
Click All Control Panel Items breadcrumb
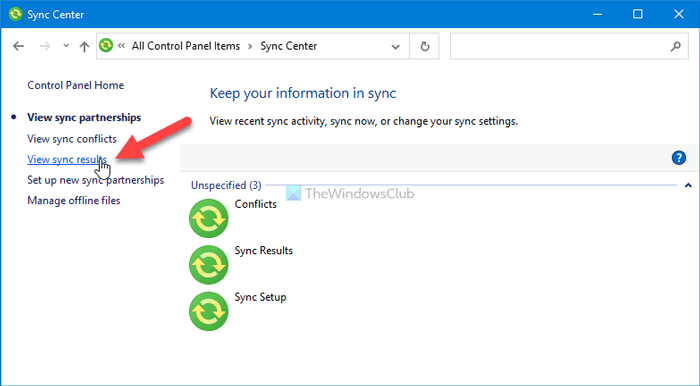[186, 46]
